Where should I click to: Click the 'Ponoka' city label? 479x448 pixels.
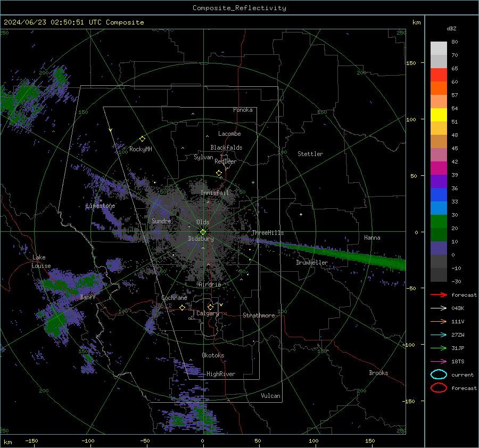(x=243, y=110)
